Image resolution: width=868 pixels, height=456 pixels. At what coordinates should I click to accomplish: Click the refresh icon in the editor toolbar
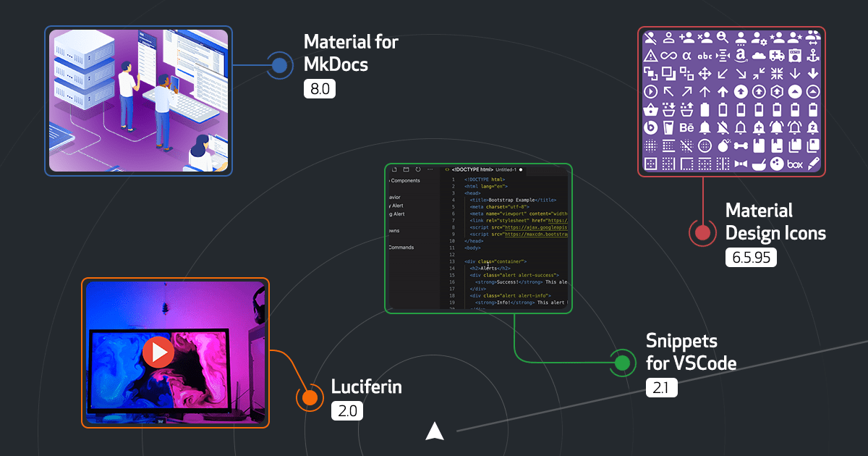click(x=417, y=169)
